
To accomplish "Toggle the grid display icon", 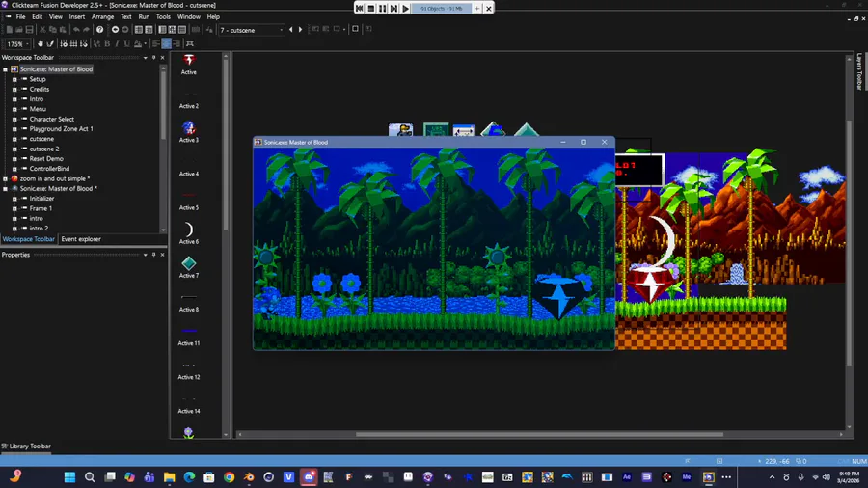I will pyautogui.click(x=73, y=43).
